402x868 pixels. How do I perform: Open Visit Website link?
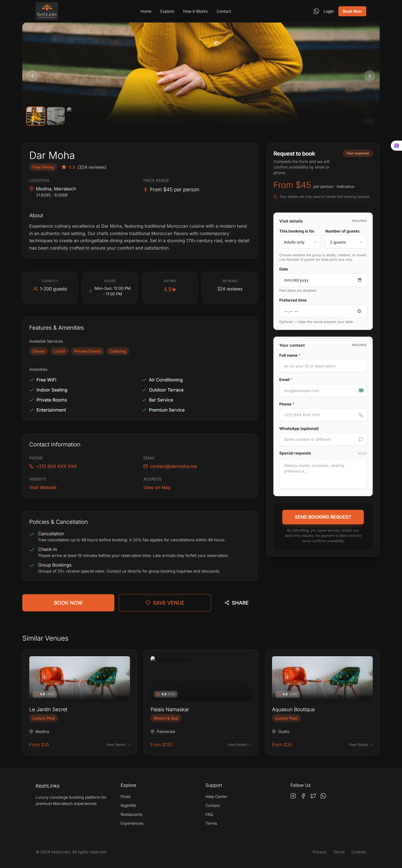coord(43,487)
